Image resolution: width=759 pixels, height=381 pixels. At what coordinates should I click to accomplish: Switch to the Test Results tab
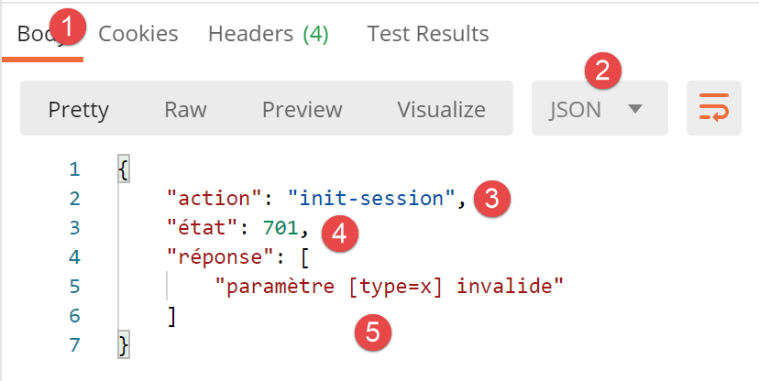coord(428,34)
